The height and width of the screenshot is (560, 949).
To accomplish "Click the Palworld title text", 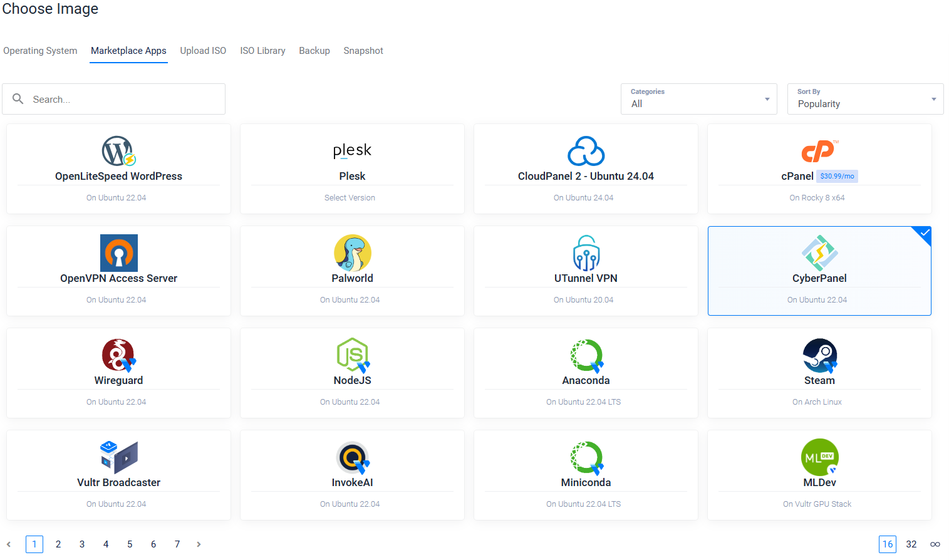I will [x=352, y=279].
